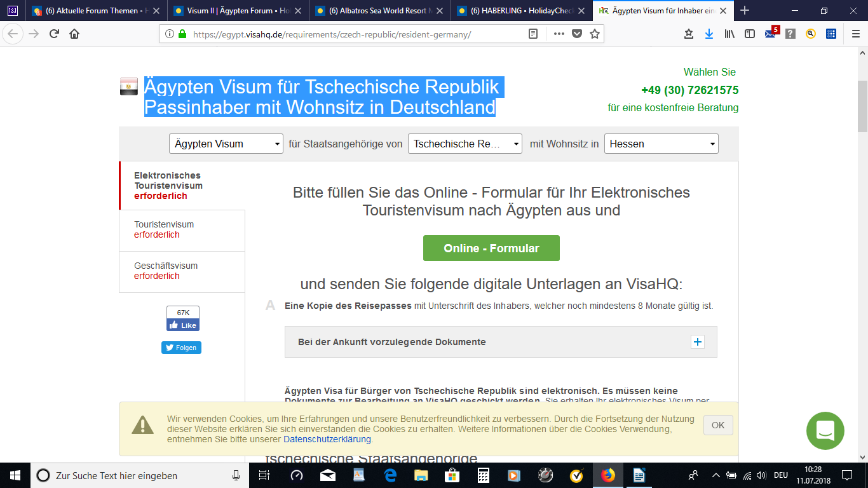
Task: Select Touristenvisum in the left sidebar
Action: [164, 229]
